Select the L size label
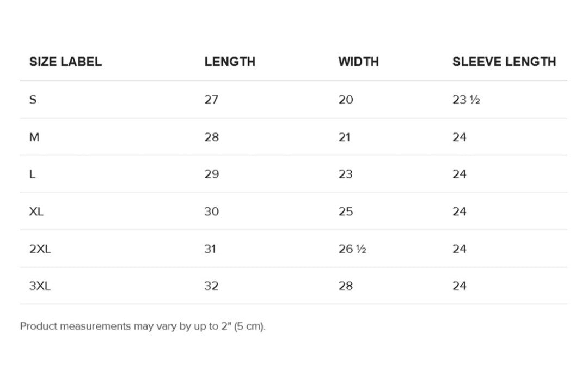588x375 pixels. (33, 174)
